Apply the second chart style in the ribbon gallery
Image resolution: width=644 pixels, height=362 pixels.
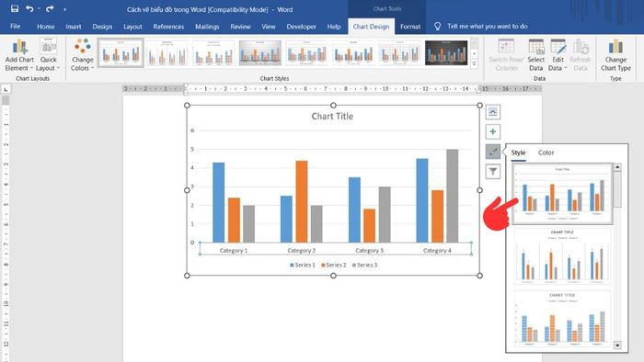(167, 53)
